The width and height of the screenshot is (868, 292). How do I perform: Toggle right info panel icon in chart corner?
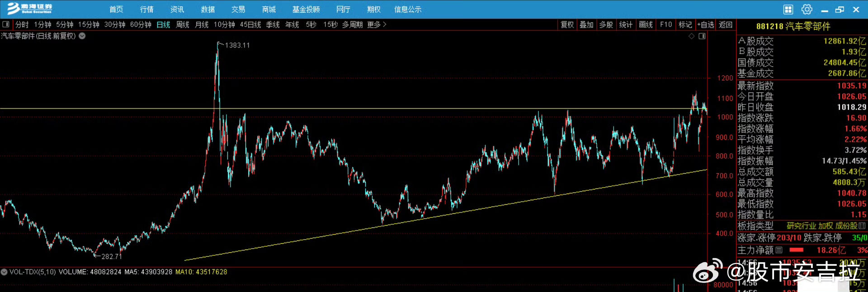[702, 36]
